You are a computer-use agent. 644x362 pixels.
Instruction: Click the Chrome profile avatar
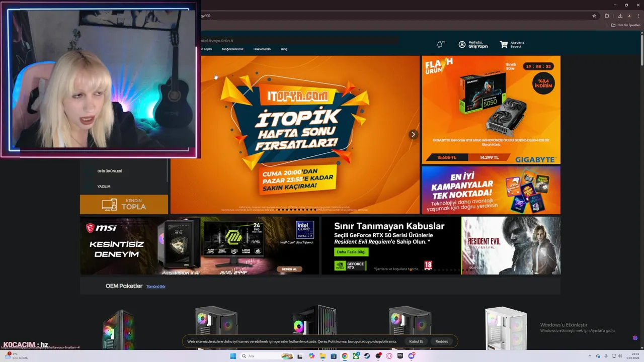629,16
